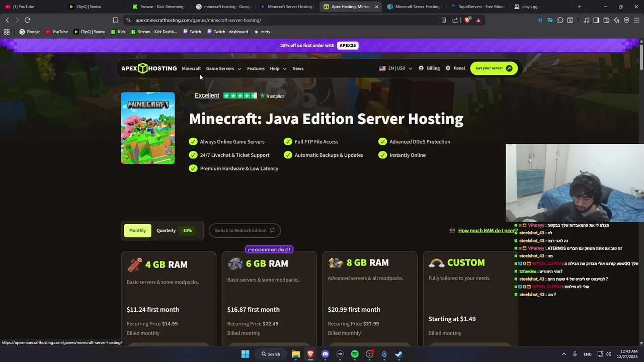
Task: Open the Minecraft nav item
Action: (x=191, y=68)
